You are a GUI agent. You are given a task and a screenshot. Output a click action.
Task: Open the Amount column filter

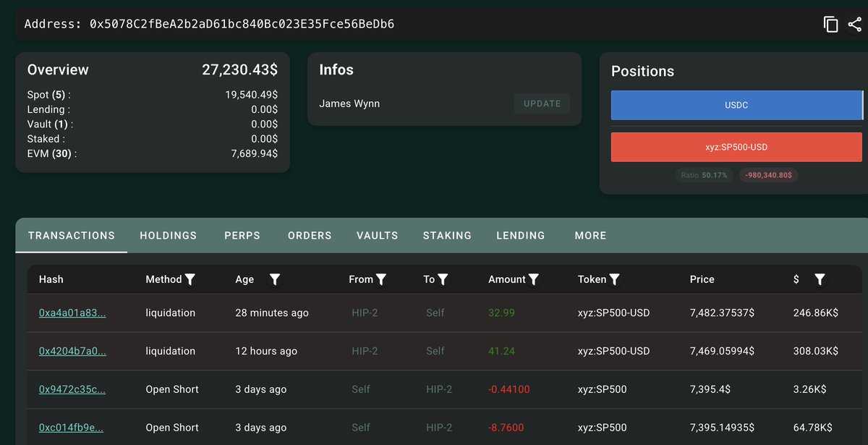(534, 279)
